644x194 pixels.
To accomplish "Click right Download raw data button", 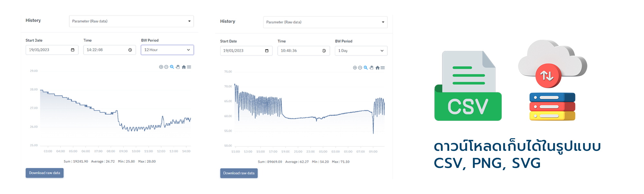I will [239, 173].
